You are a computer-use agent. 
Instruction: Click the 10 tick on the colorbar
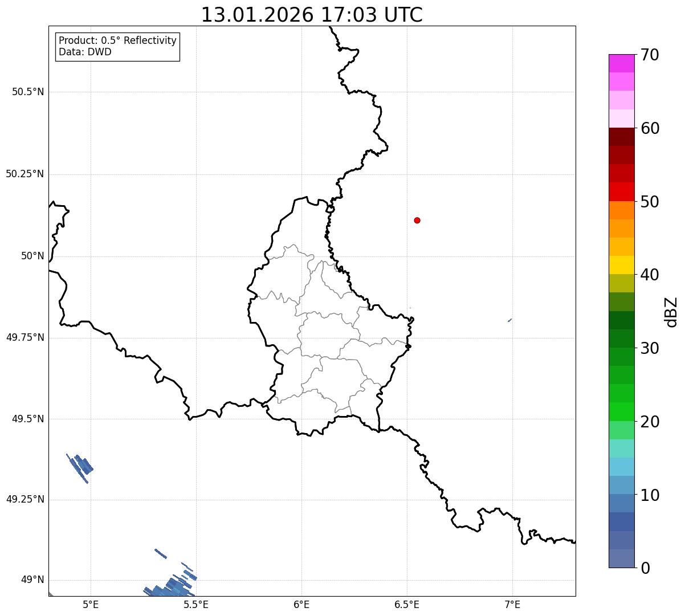pyautogui.click(x=650, y=495)
